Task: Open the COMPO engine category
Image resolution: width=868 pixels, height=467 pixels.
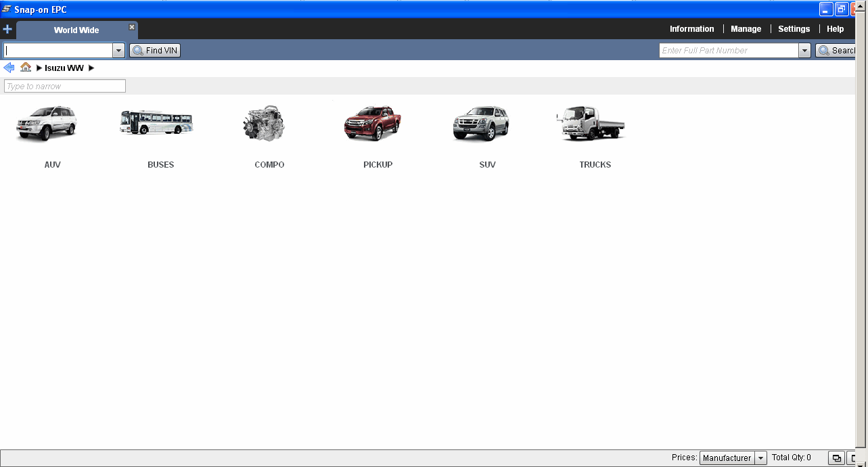Action: tap(265, 124)
